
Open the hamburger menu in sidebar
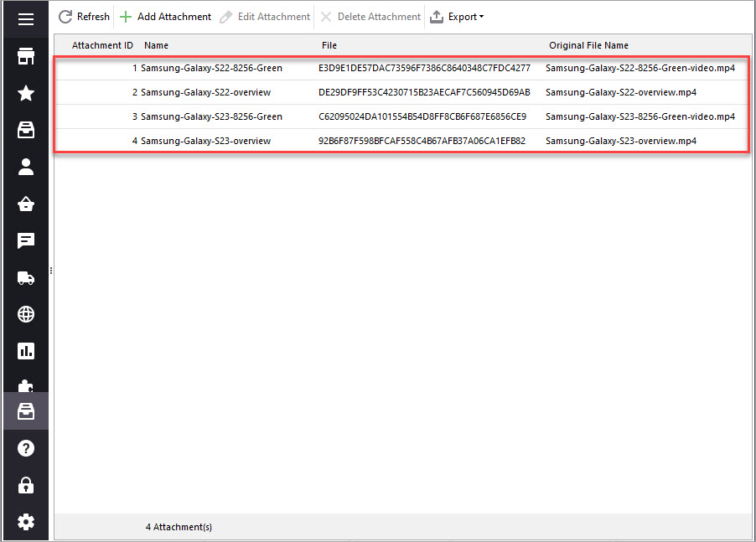(26, 19)
